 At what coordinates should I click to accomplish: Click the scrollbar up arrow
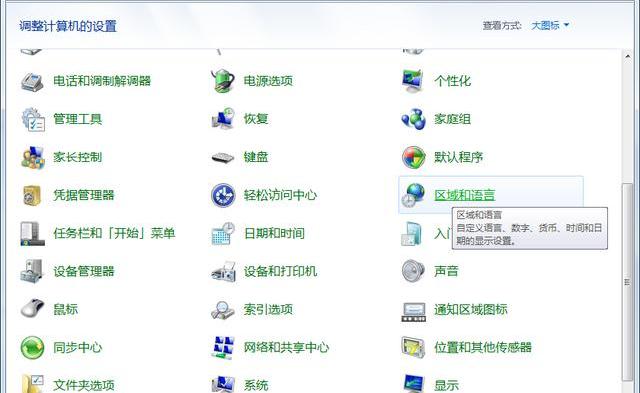click(627, 56)
